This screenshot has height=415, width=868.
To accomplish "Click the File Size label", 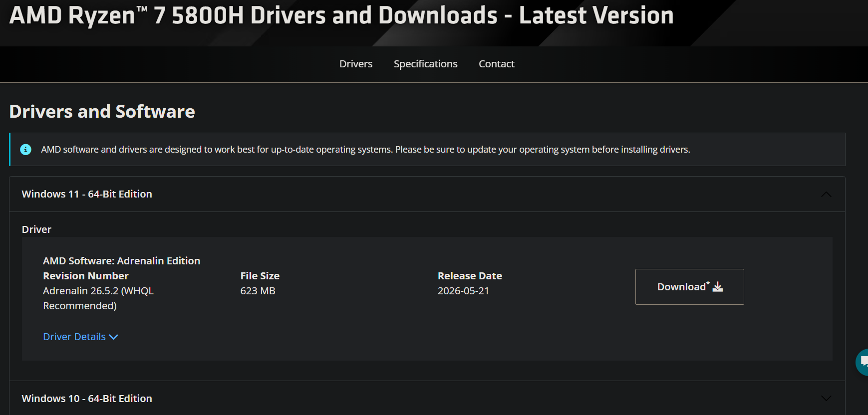I will pos(260,276).
